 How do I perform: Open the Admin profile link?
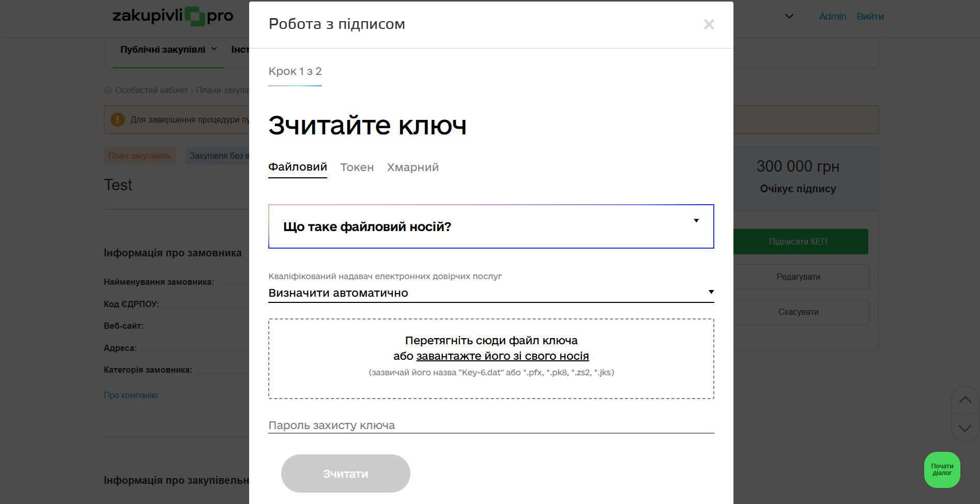(832, 17)
